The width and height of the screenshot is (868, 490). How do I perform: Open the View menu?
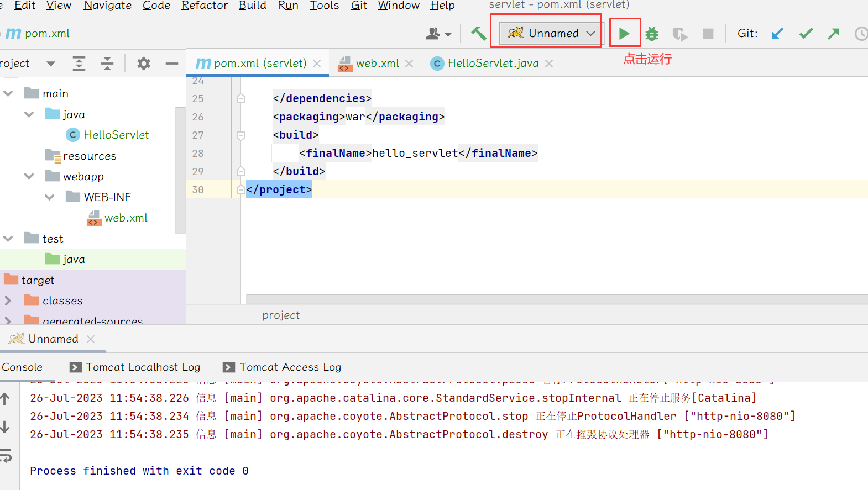point(59,6)
